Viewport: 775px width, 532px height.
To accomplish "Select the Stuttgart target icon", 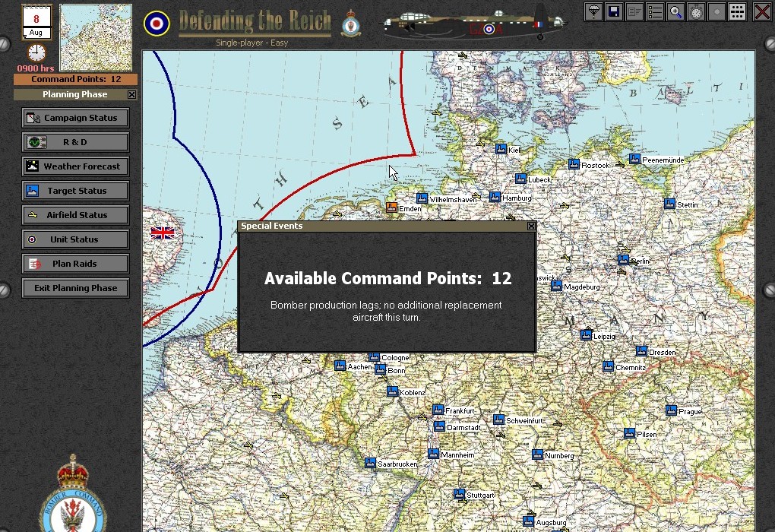I will coord(459,494).
